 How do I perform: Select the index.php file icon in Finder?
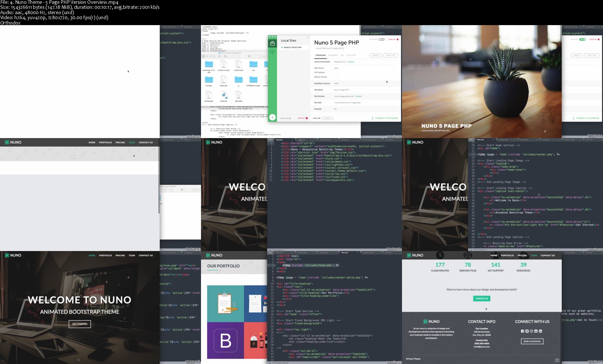coord(224,80)
